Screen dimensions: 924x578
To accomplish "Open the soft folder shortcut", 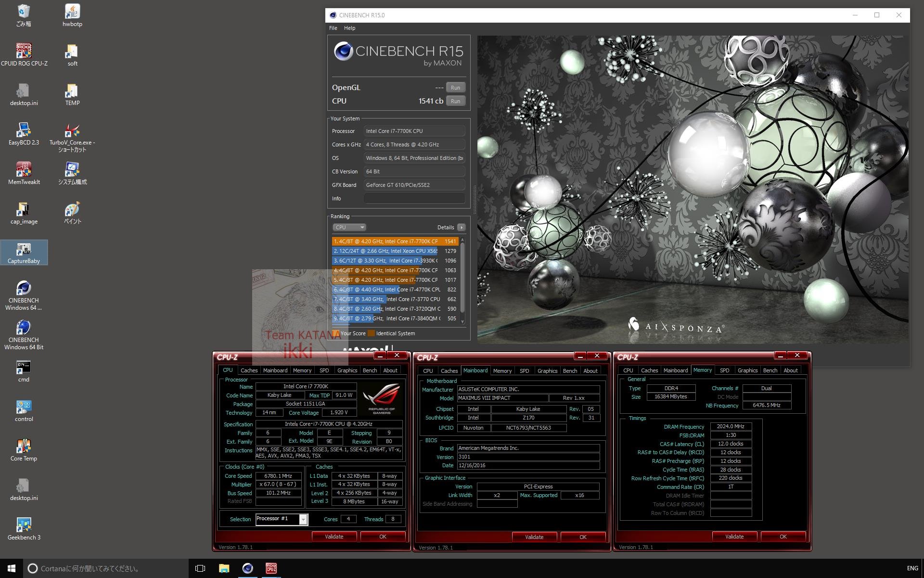I will point(72,54).
